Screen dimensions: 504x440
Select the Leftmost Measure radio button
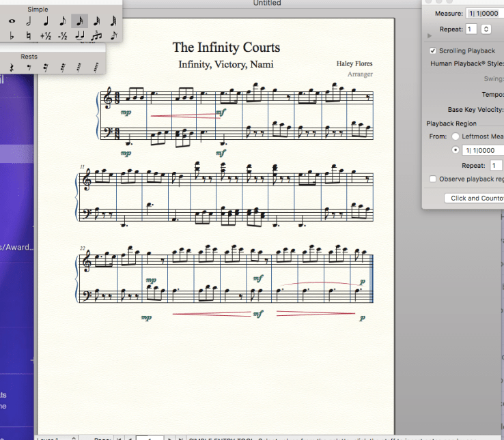coord(455,136)
